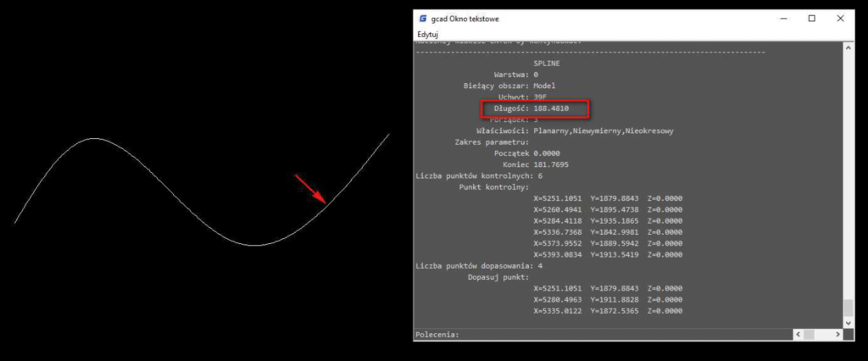Click the red arrow pointing at the spline
Screen dimensions: 868x361
point(309,188)
